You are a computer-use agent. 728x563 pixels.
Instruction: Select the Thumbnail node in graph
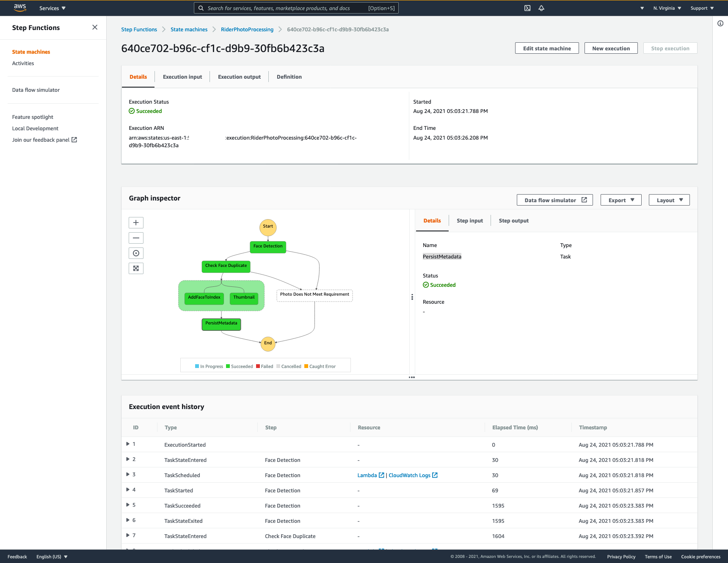pyautogui.click(x=244, y=298)
